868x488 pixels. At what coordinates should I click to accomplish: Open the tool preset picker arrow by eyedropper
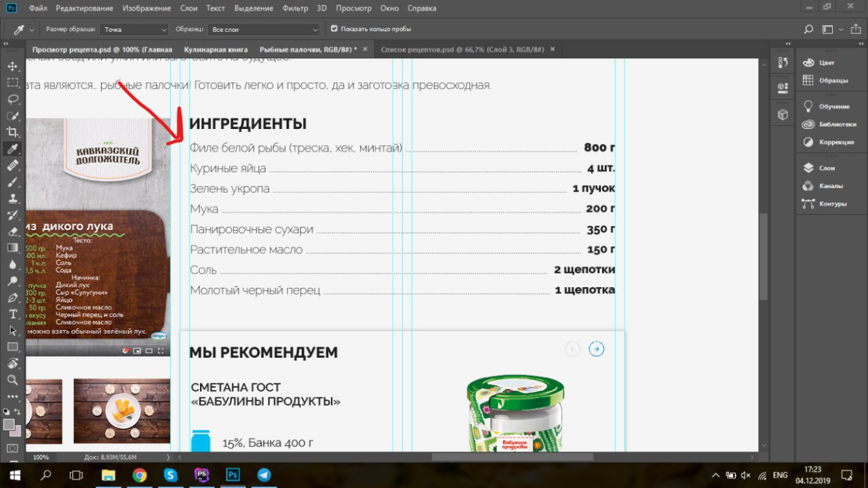coord(31,30)
